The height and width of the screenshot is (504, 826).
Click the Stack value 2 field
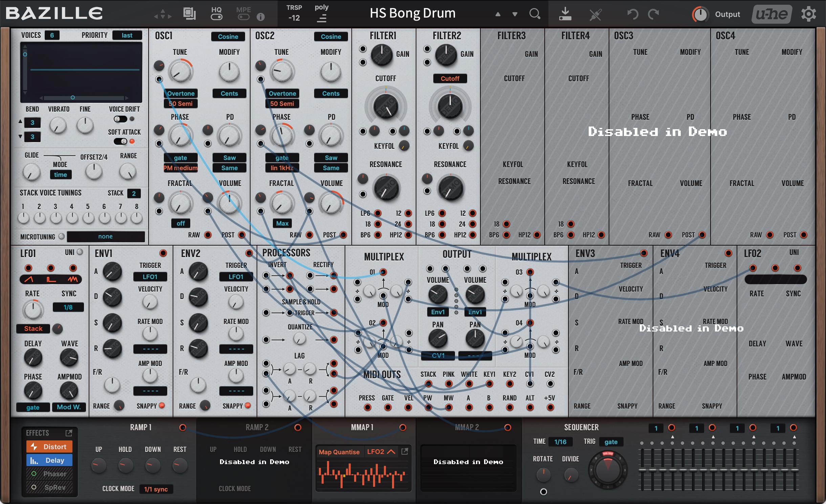[x=134, y=193]
